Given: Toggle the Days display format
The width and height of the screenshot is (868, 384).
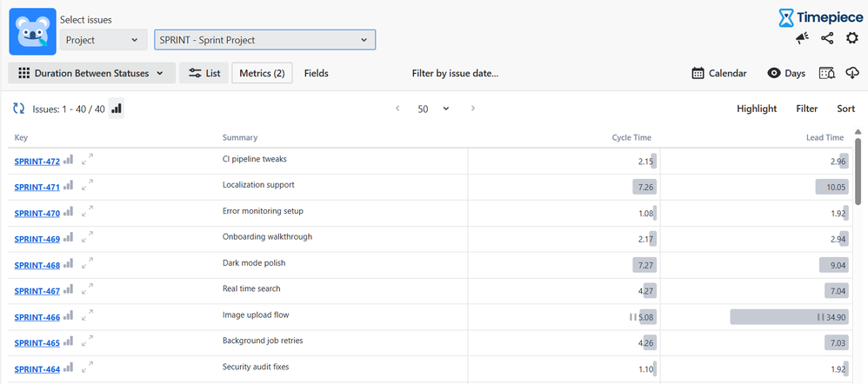Looking at the screenshot, I should click(786, 74).
